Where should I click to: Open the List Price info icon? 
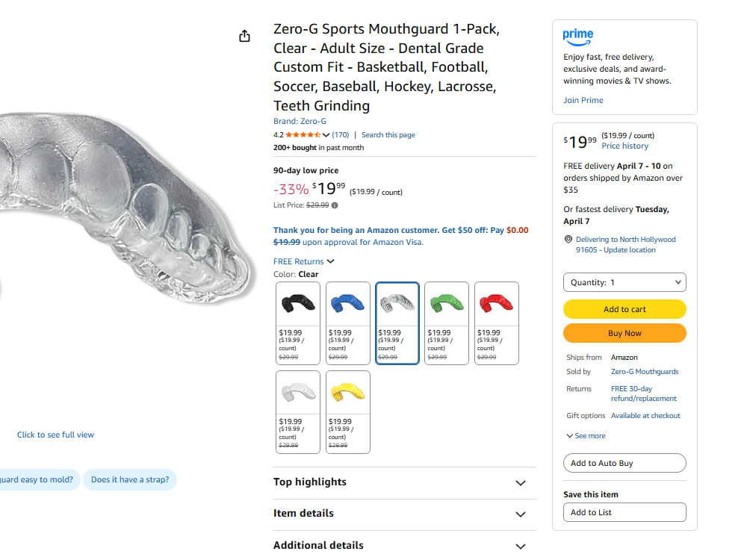pyautogui.click(x=335, y=205)
